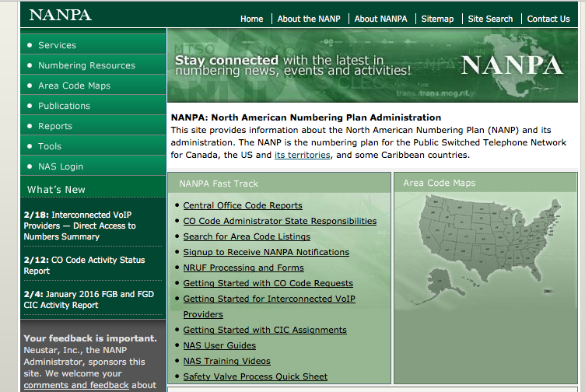Open Signup to Receive NANPA Notifications

tap(266, 252)
